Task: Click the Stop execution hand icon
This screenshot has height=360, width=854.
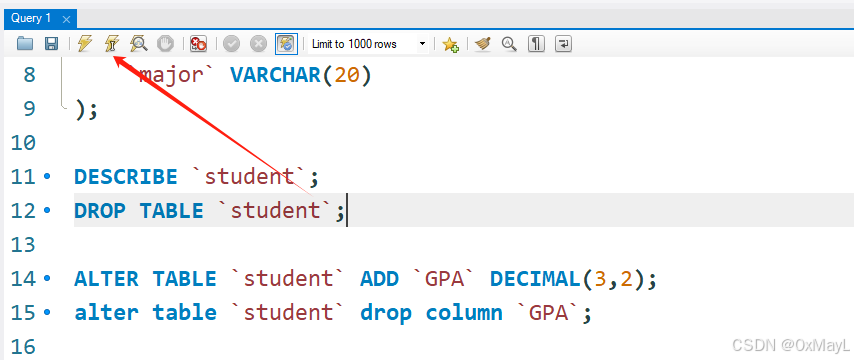Action: (166, 44)
